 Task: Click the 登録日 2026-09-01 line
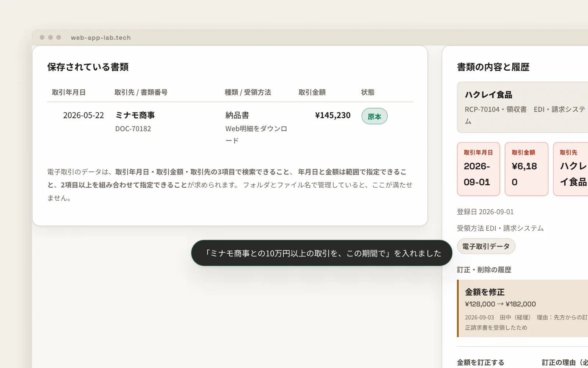point(485,212)
